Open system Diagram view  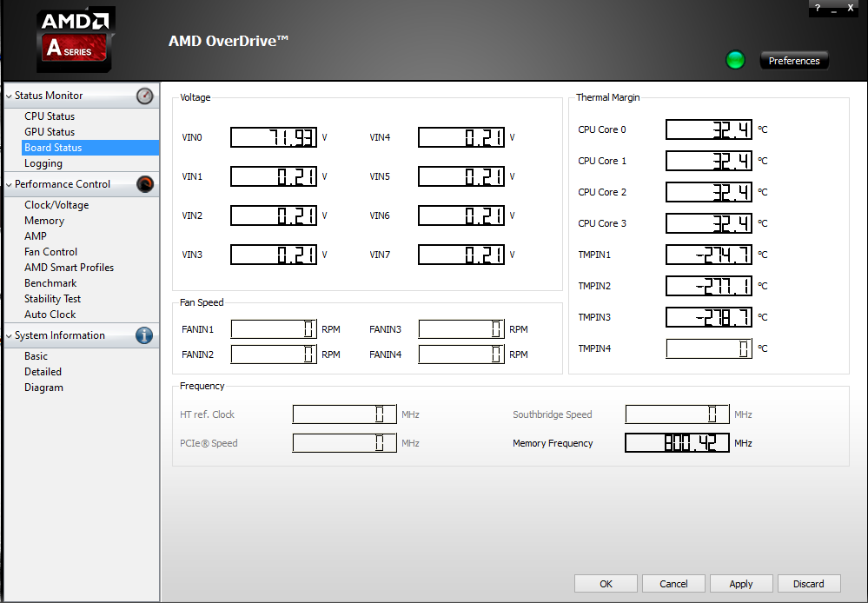43,388
